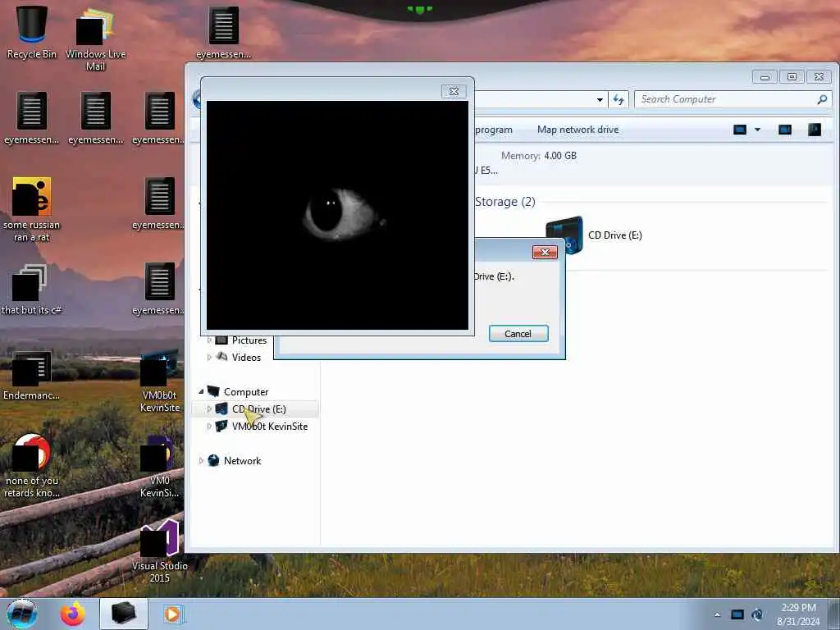Select eyemessen file right of Windows Live Mail
This screenshot has height=630, width=840.
click(223, 32)
